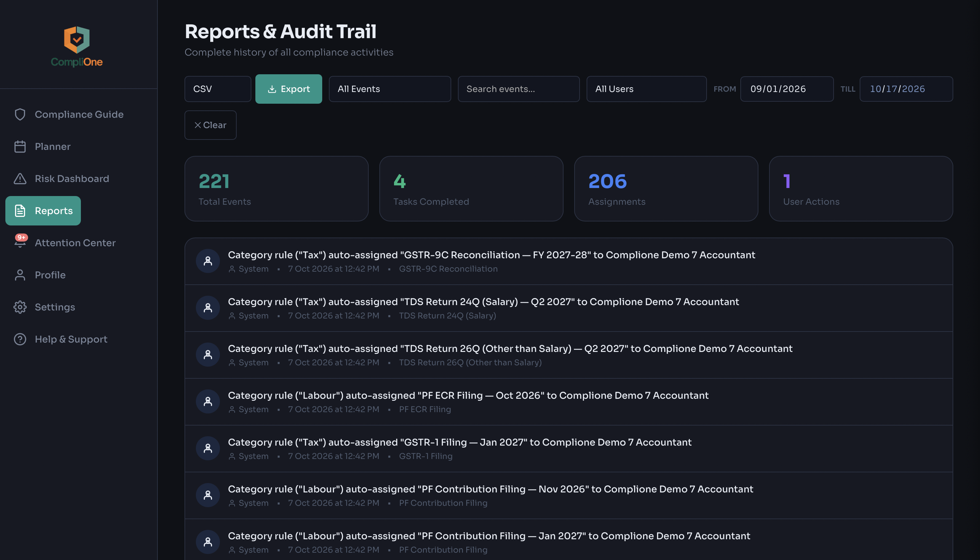980x560 pixels.
Task: Open Compliance Guide in sidebar
Action: (x=79, y=114)
